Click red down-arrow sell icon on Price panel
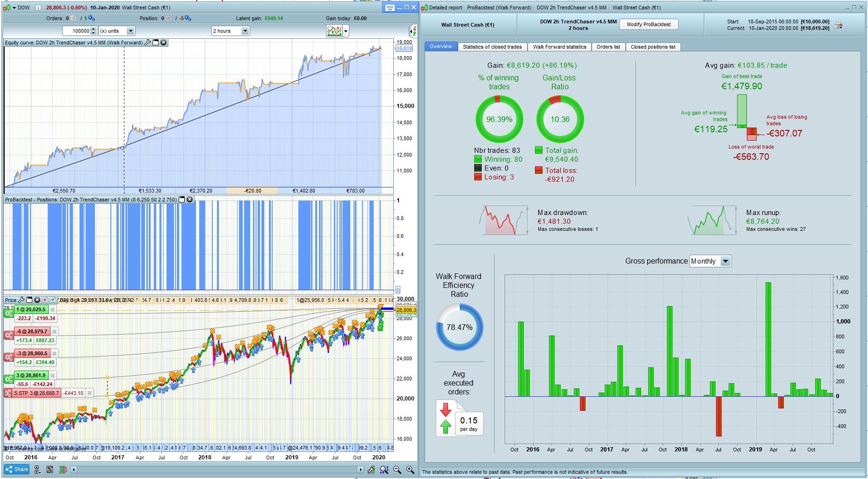The height and width of the screenshot is (479, 868). pos(45,300)
